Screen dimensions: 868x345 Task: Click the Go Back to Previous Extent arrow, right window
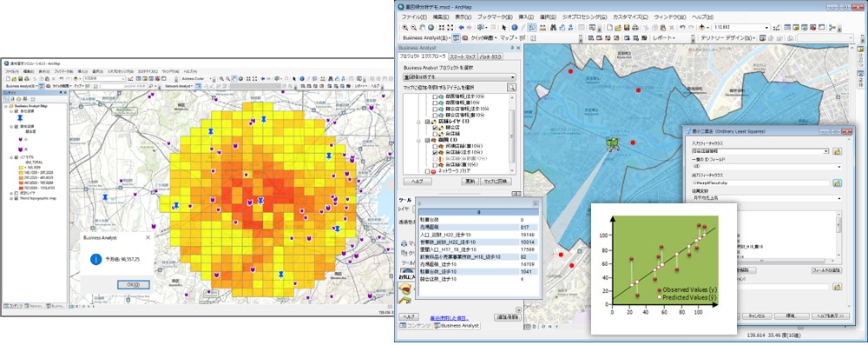[461, 27]
